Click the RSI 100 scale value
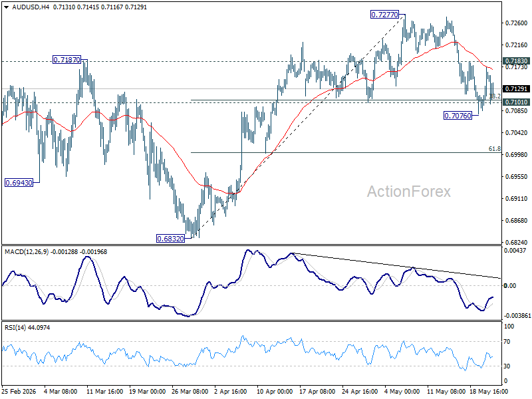 pos(509,327)
